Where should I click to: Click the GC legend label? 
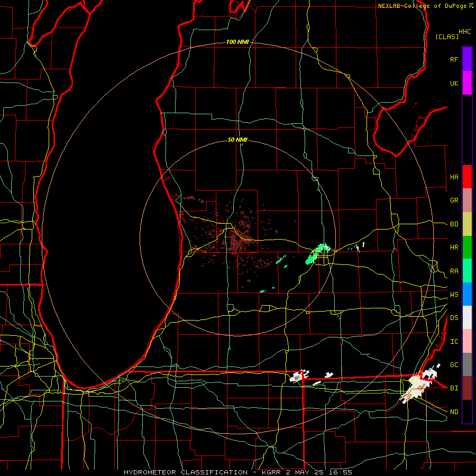pyautogui.click(x=454, y=365)
